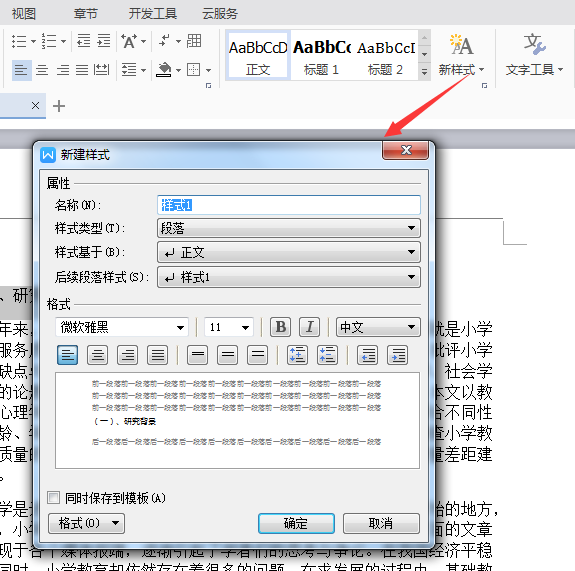Click the numbered list icon in ribbon
575x571 pixels.
tap(49, 41)
